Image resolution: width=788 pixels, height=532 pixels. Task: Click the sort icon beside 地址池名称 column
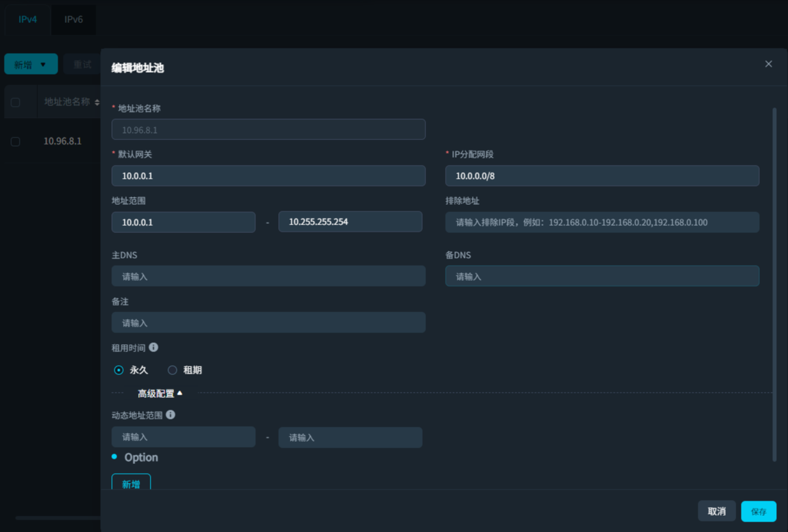97,103
